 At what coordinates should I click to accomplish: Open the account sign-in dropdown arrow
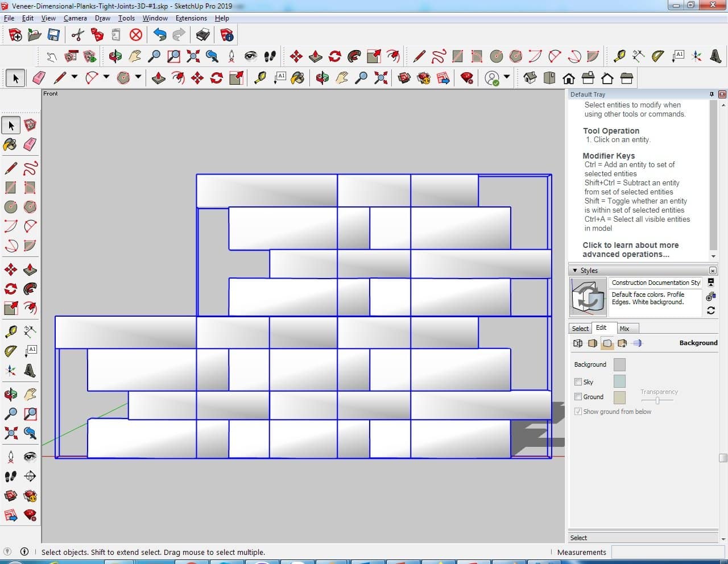(506, 78)
